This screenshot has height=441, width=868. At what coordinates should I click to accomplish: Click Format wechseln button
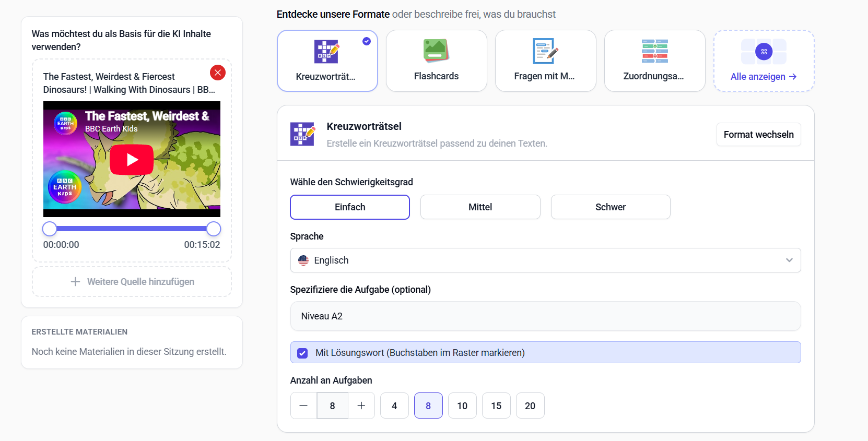click(758, 135)
